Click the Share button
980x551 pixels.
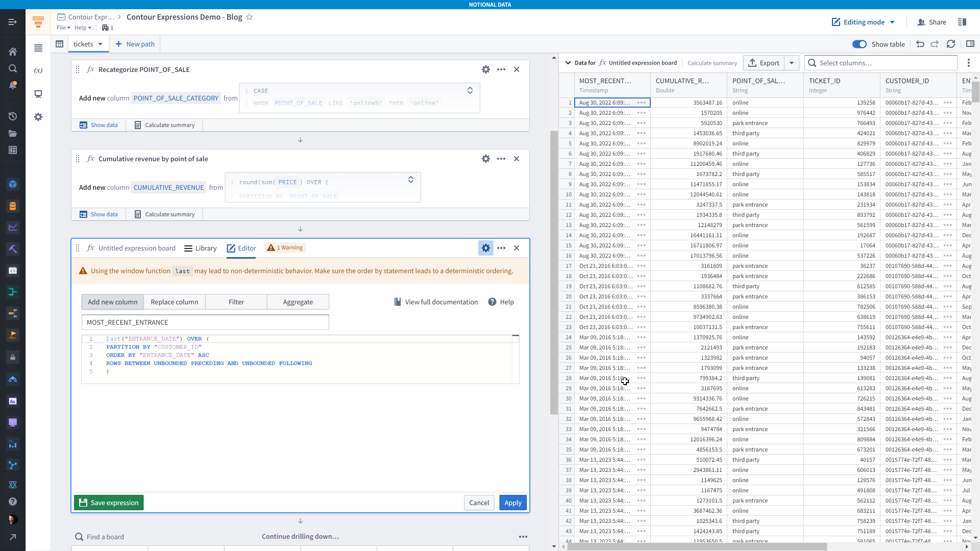932,22
